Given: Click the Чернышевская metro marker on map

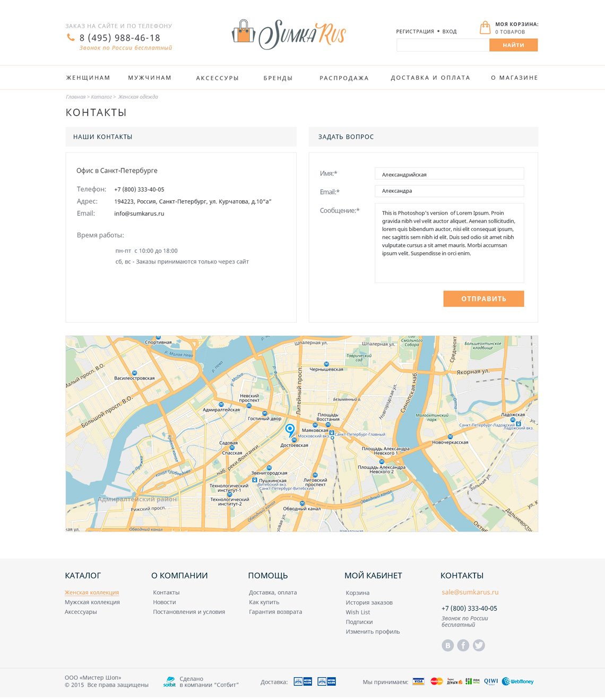Looking at the screenshot, I should click(326, 364).
